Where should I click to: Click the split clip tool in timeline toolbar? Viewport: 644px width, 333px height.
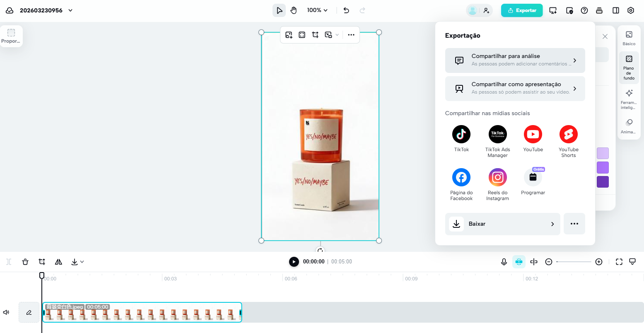9,262
